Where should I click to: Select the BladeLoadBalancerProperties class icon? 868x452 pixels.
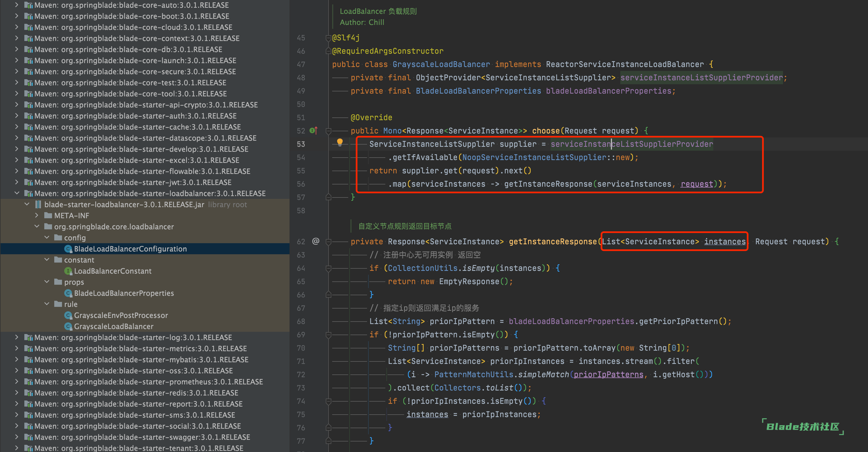[68, 293]
